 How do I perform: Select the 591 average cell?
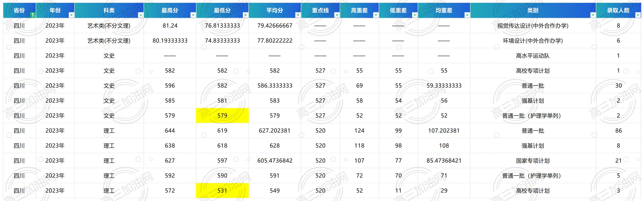[x=275, y=176]
